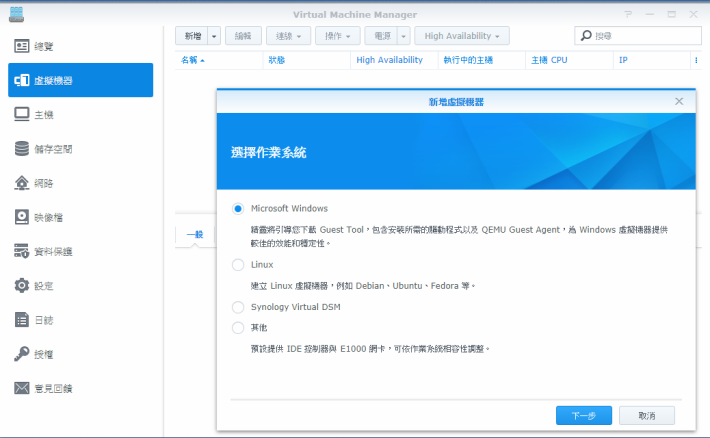Image resolution: width=710 pixels, height=438 pixels.
Task: Open the 意見回饋 envelope icon
Action: click(21, 388)
